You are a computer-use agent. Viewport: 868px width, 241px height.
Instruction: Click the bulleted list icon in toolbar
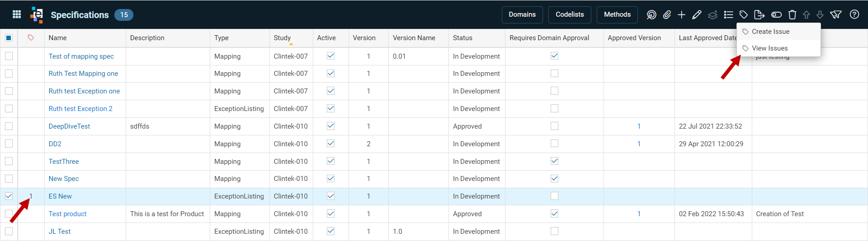pyautogui.click(x=728, y=15)
